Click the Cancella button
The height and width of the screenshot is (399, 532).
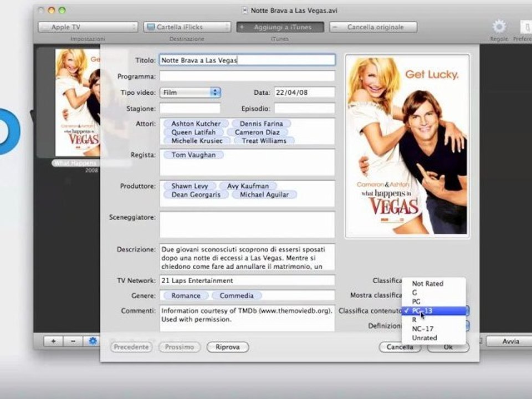click(400, 347)
